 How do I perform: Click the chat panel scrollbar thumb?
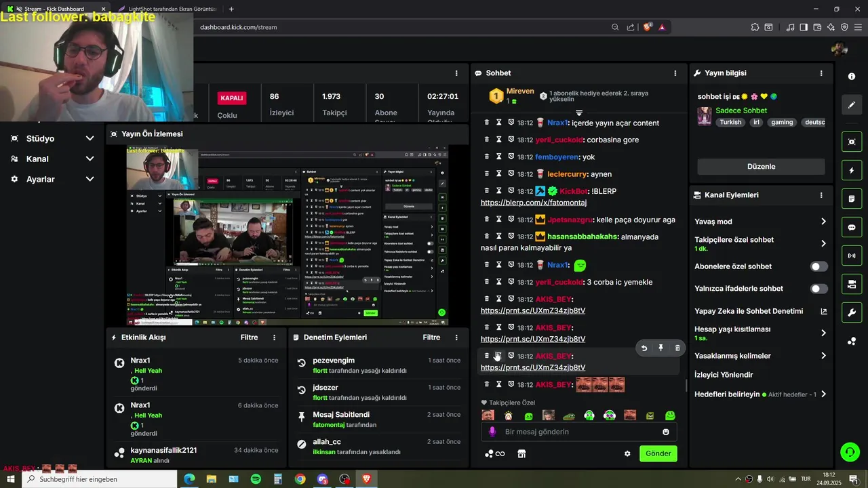point(686,385)
